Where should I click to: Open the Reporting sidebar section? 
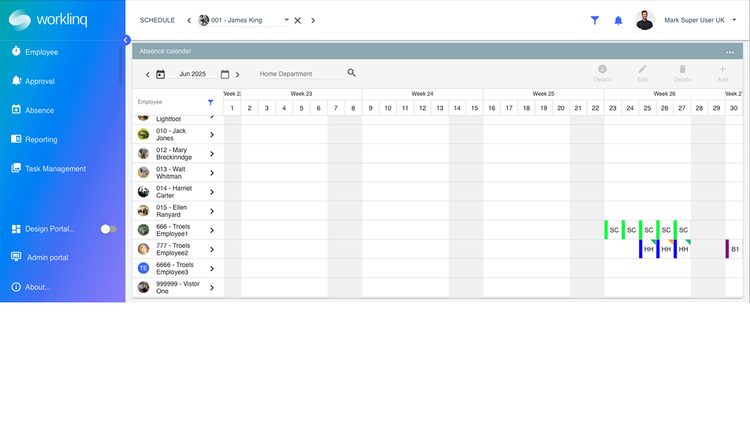(34, 139)
